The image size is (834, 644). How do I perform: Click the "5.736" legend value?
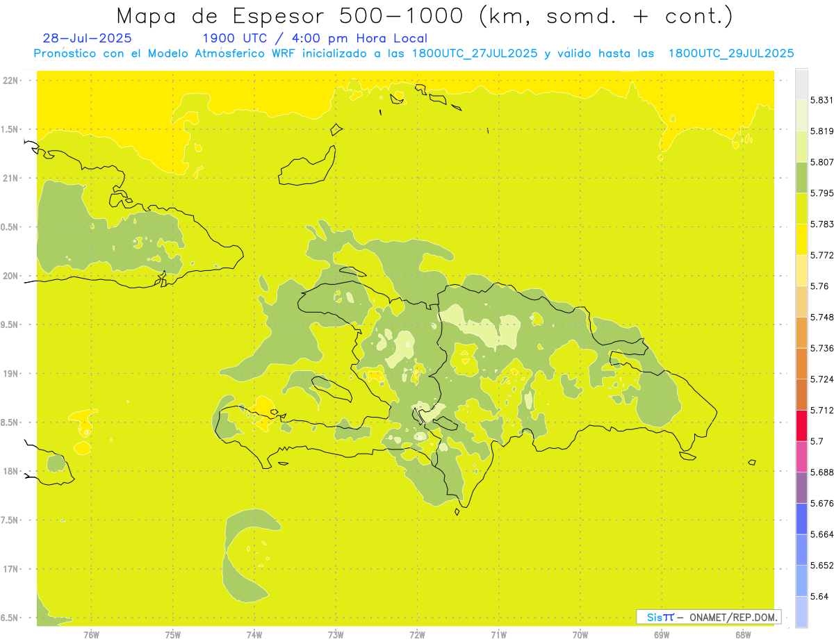point(821,348)
